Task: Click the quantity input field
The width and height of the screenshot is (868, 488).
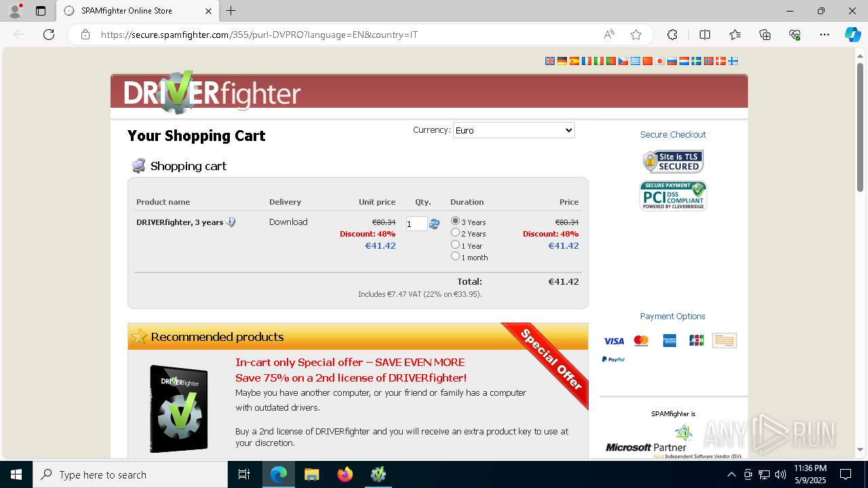Action: (416, 224)
